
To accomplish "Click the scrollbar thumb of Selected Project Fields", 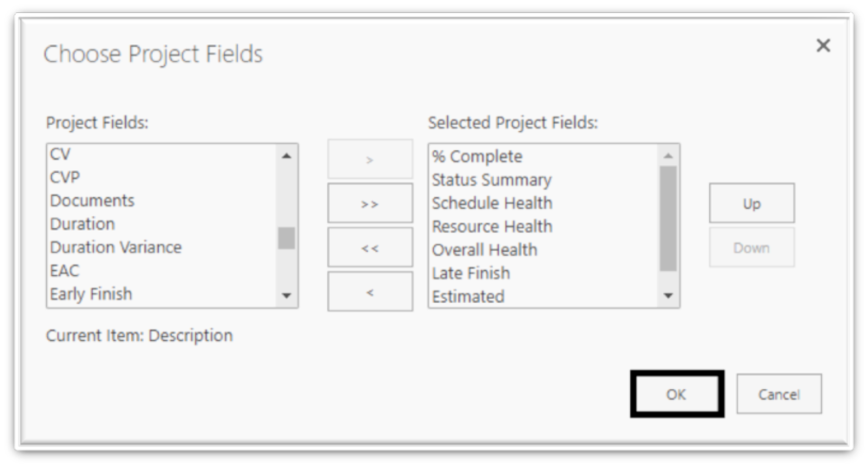I will [x=667, y=217].
